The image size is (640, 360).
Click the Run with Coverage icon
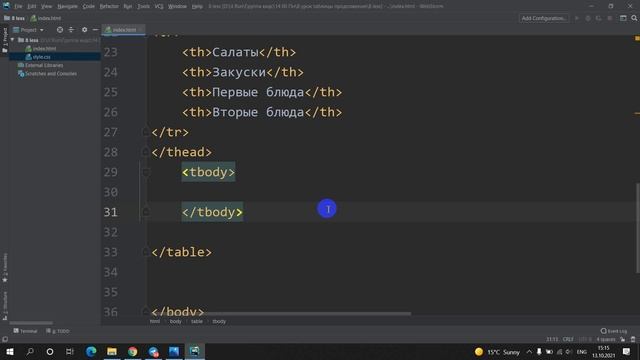598,18
